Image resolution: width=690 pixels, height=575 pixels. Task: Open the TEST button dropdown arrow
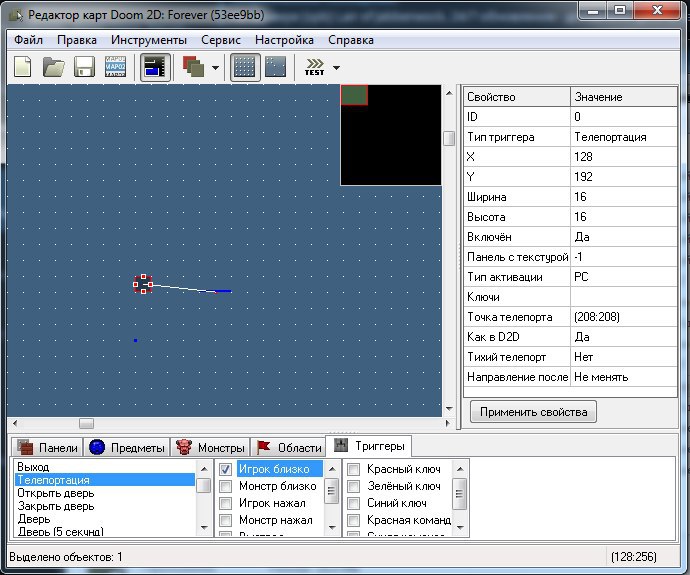[336, 68]
